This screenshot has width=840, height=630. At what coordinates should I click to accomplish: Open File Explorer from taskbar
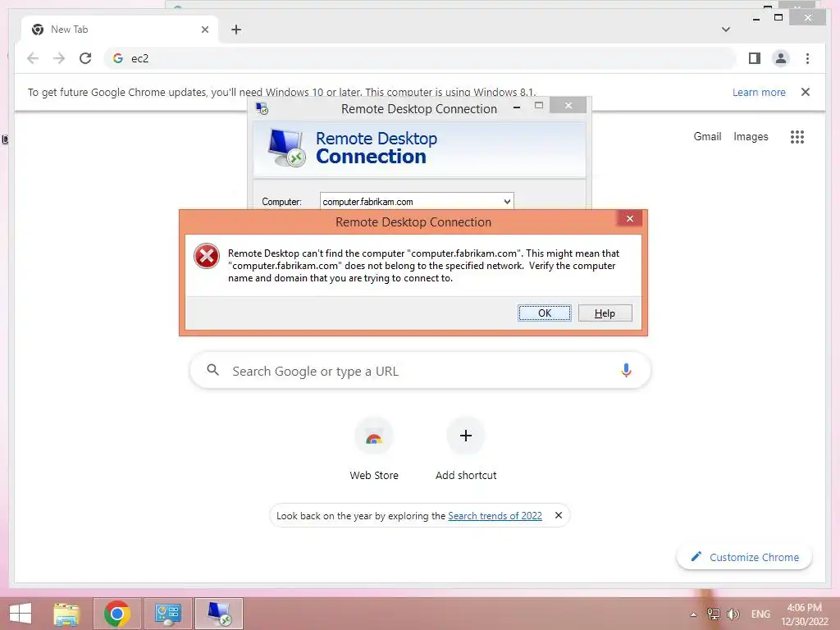(x=66, y=614)
